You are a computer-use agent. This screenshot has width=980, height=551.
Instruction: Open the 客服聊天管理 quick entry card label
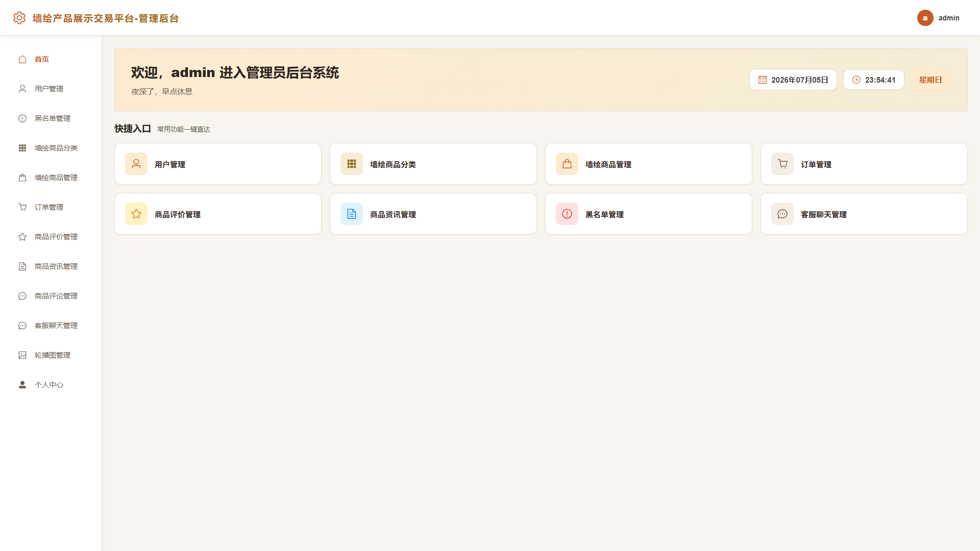[x=824, y=214]
